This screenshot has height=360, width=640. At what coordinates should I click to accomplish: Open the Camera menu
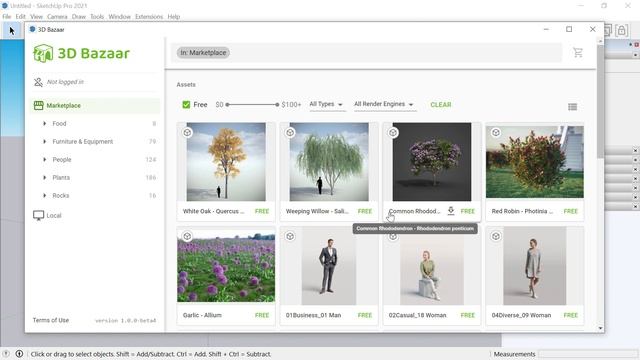click(x=57, y=17)
